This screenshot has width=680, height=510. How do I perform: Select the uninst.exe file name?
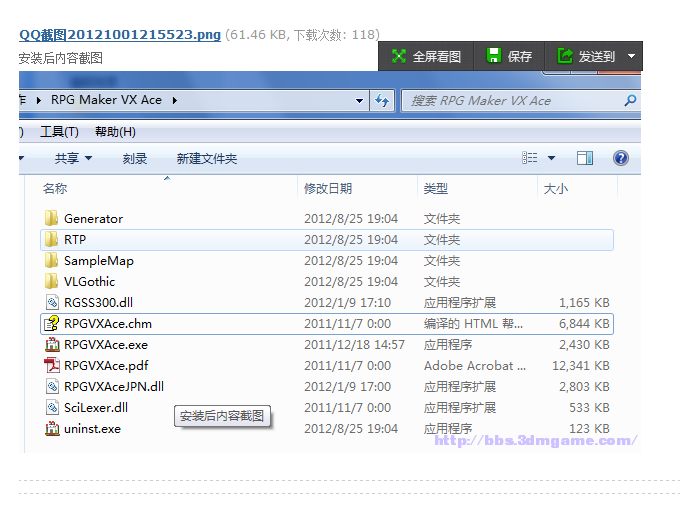[x=92, y=429]
